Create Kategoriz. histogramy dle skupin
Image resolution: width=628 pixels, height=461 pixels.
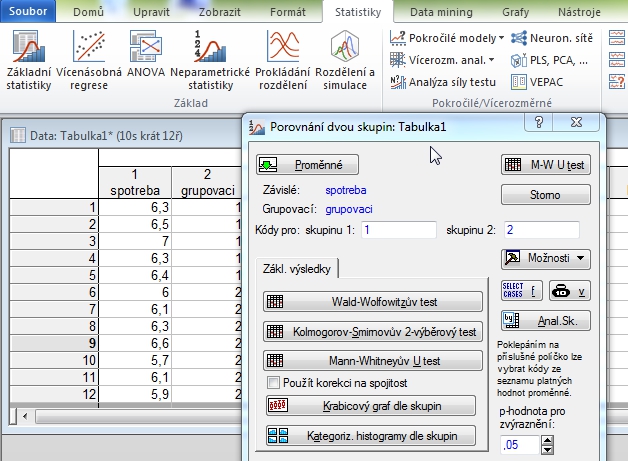371,435
